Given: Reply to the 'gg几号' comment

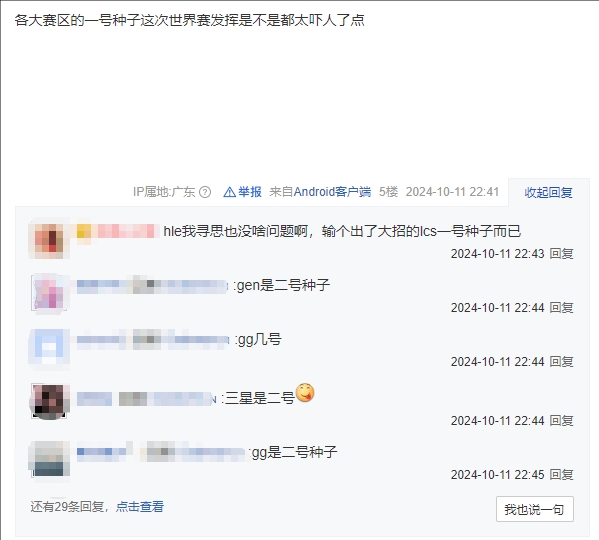Looking at the screenshot, I should (562, 362).
